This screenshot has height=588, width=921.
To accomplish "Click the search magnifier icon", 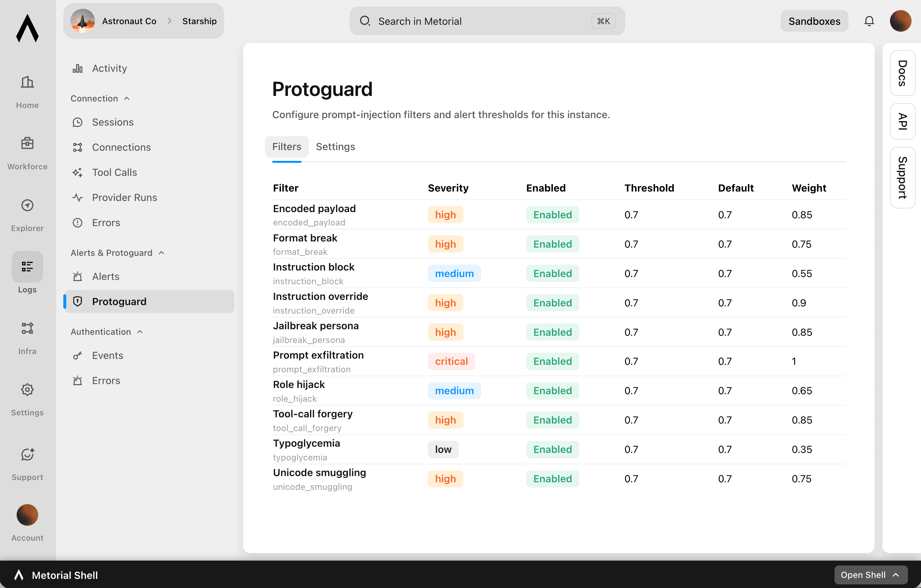I will [x=365, y=21].
